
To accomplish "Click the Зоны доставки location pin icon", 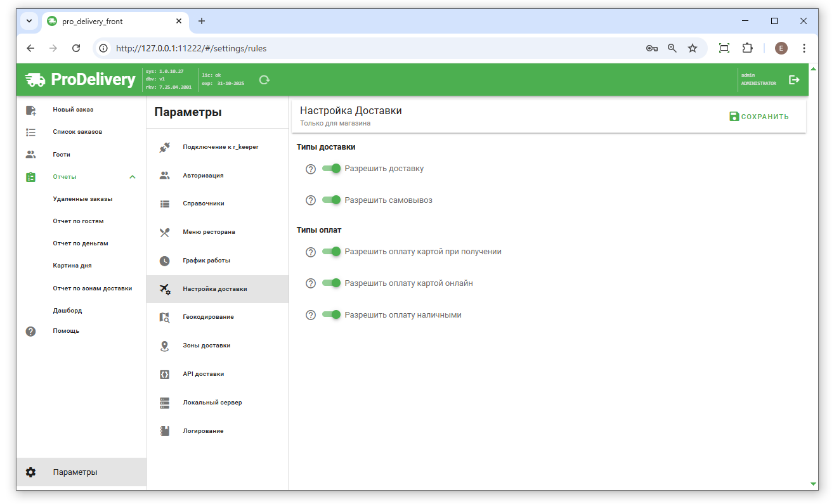I will coord(164,346).
